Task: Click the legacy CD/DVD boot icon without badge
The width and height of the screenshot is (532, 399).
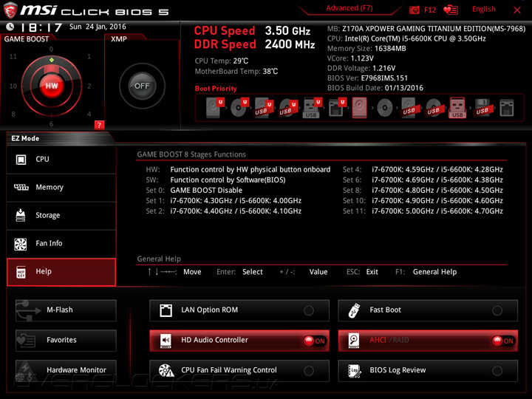Action: point(385,108)
